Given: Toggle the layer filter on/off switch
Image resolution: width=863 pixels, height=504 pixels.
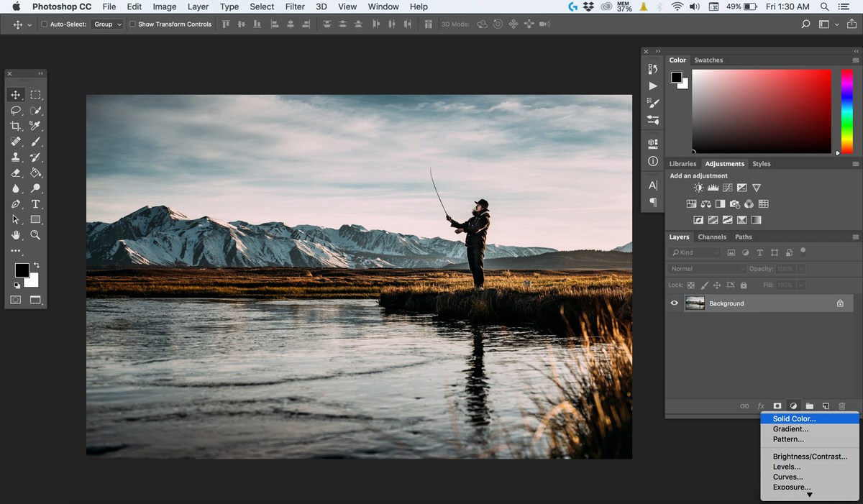Looking at the screenshot, I should click(x=803, y=251).
